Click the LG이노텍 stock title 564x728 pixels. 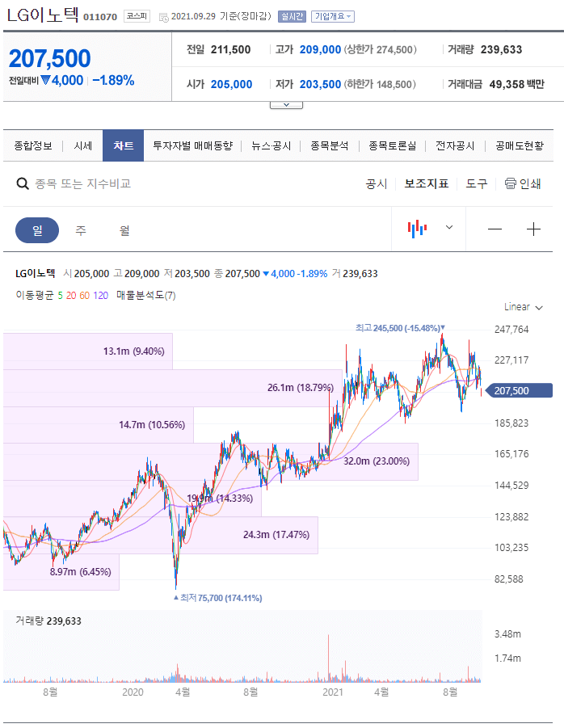pos(42,15)
